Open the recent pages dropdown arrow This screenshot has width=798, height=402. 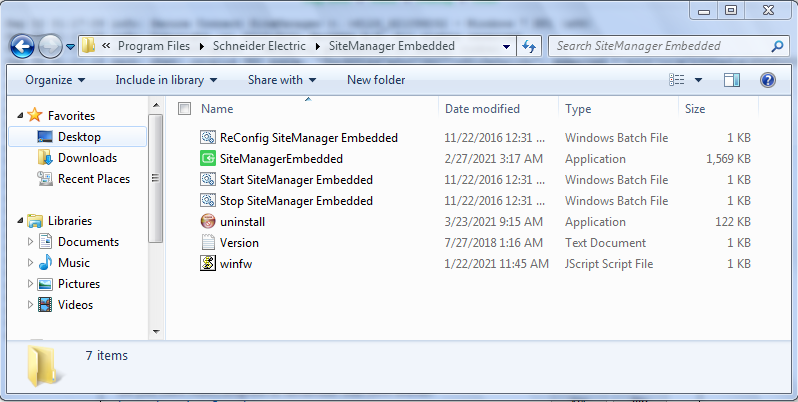[70, 47]
